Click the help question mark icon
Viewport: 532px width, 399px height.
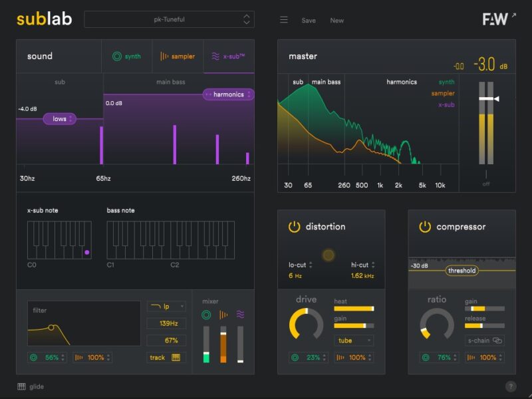pos(510,386)
